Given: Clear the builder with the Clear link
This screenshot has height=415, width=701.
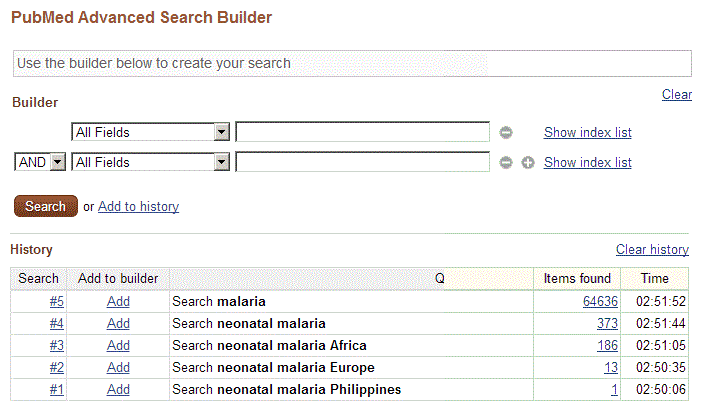Looking at the screenshot, I should pyautogui.click(x=677, y=94).
